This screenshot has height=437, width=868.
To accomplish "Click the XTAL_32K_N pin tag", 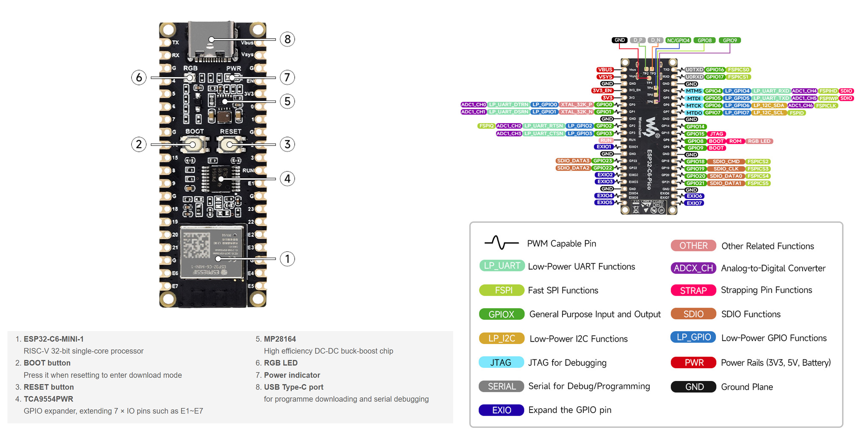I will click(577, 111).
